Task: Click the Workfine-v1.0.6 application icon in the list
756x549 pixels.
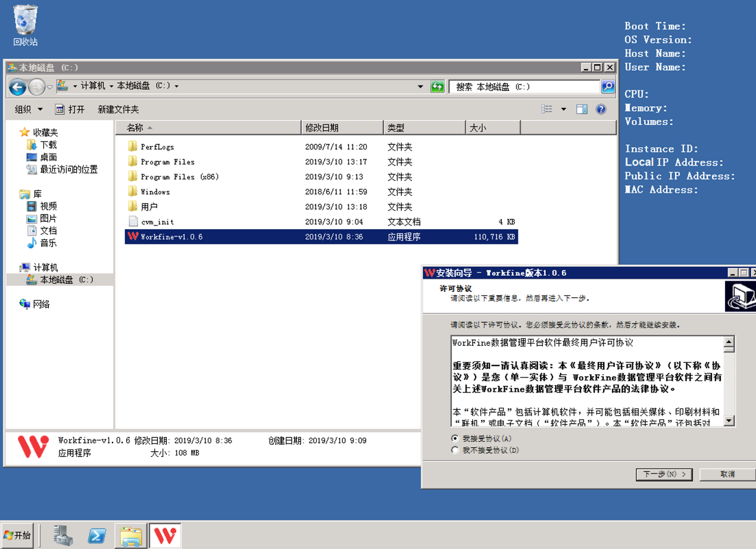Action: [x=133, y=236]
